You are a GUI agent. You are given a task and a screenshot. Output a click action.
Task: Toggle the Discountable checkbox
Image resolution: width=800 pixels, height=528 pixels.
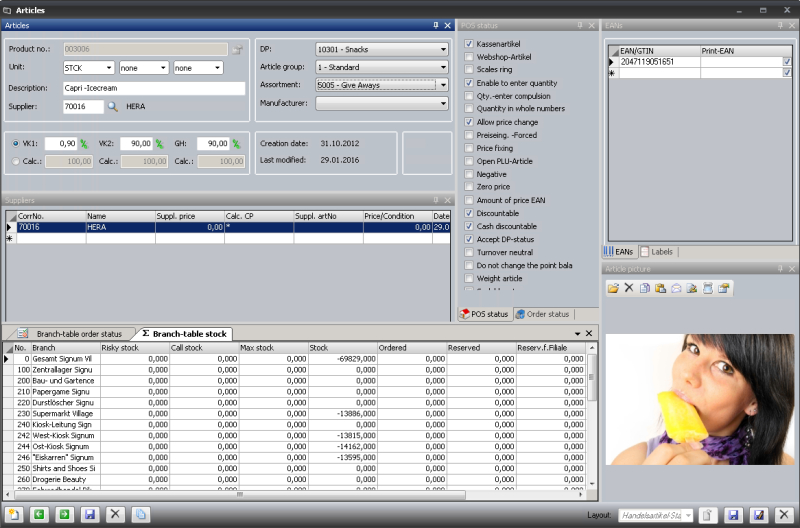469,213
